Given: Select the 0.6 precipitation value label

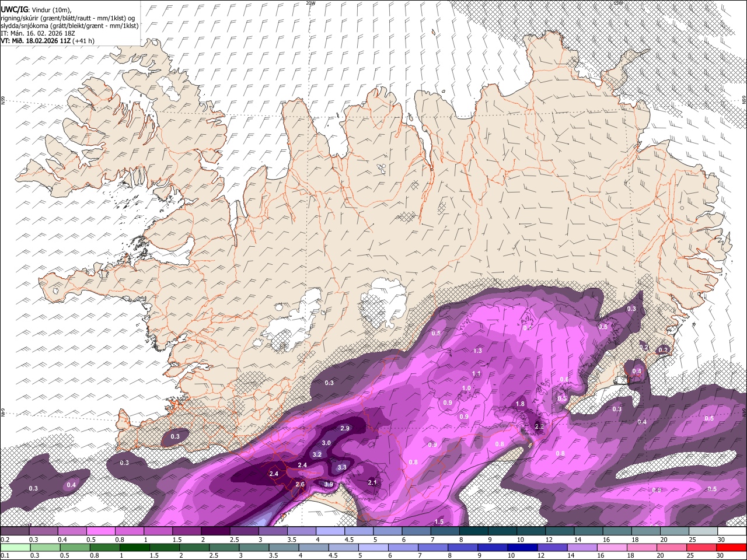Looking at the screenshot, I should 564,379.
